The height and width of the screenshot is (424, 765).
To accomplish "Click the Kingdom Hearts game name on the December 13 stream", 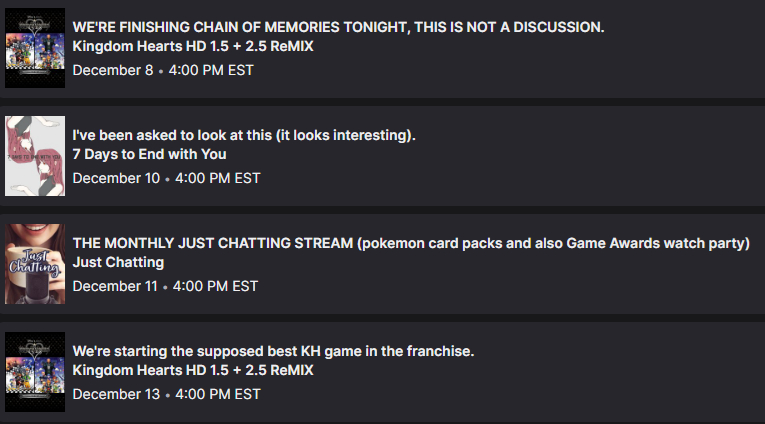I will (193, 370).
